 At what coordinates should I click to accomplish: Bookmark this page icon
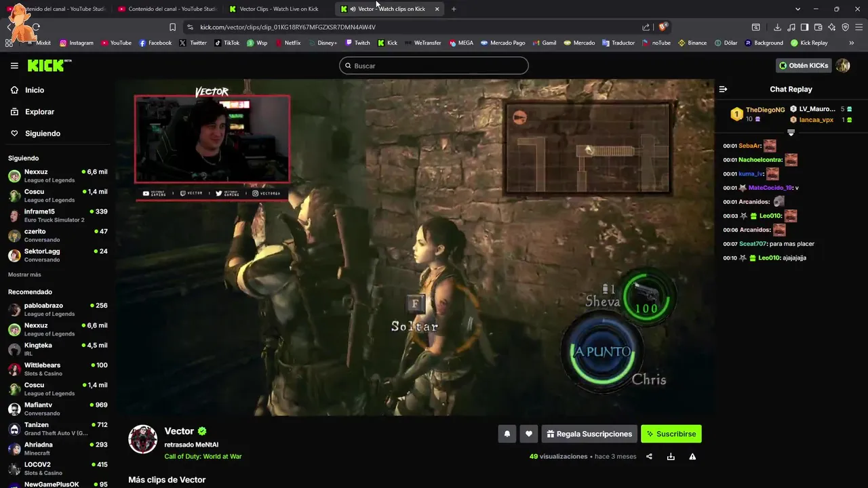click(x=172, y=27)
